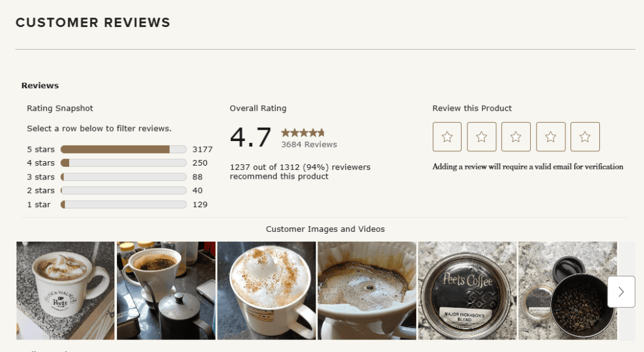Click the 129 one-star count
Image resolution: width=644 pixels, height=352 pixels.
tap(200, 205)
